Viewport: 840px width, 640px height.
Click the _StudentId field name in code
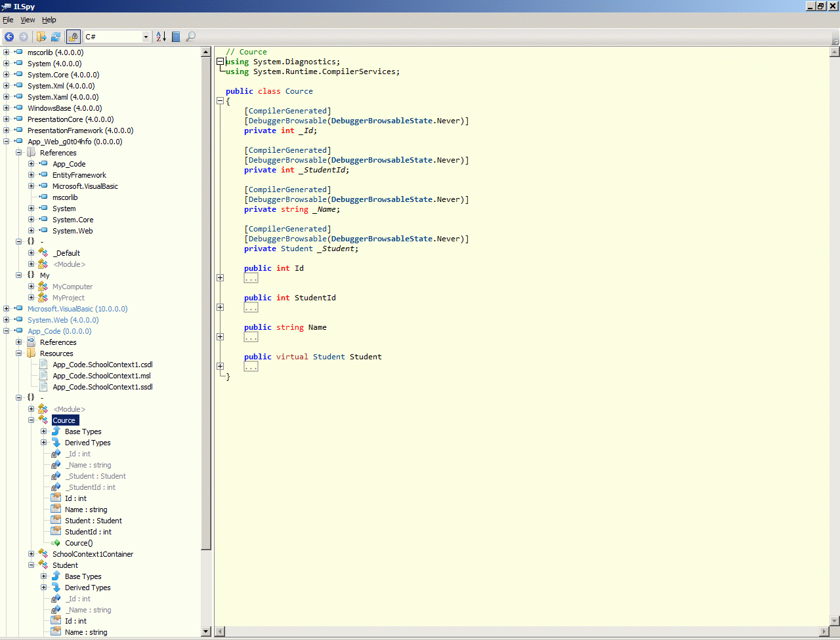(322, 170)
